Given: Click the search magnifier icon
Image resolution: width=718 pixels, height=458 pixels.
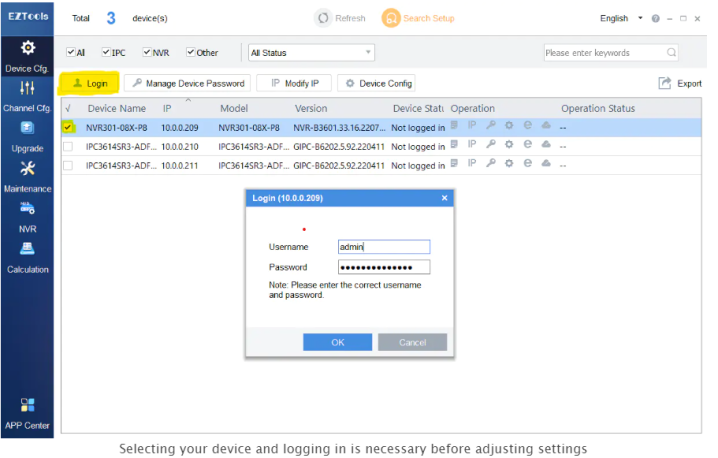Looking at the screenshot, I should tap(671, 52).
